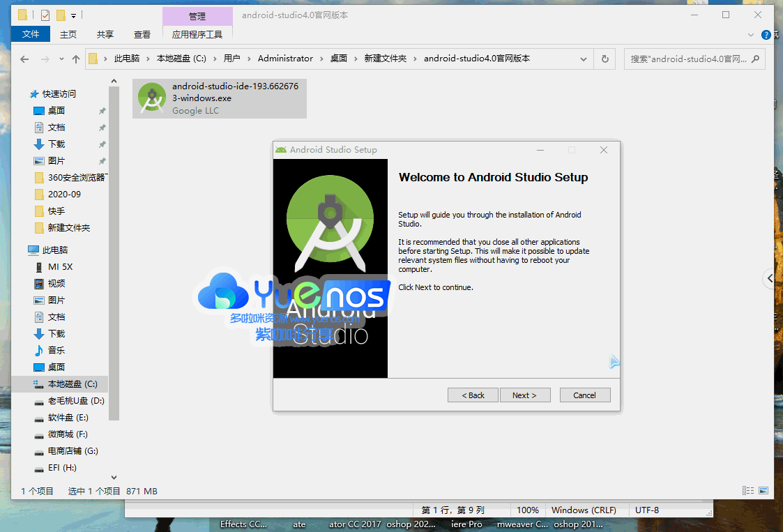Expand the ribbon with the chevron arrow
This screenshot has width=783, height=532.
pos(752,34)
